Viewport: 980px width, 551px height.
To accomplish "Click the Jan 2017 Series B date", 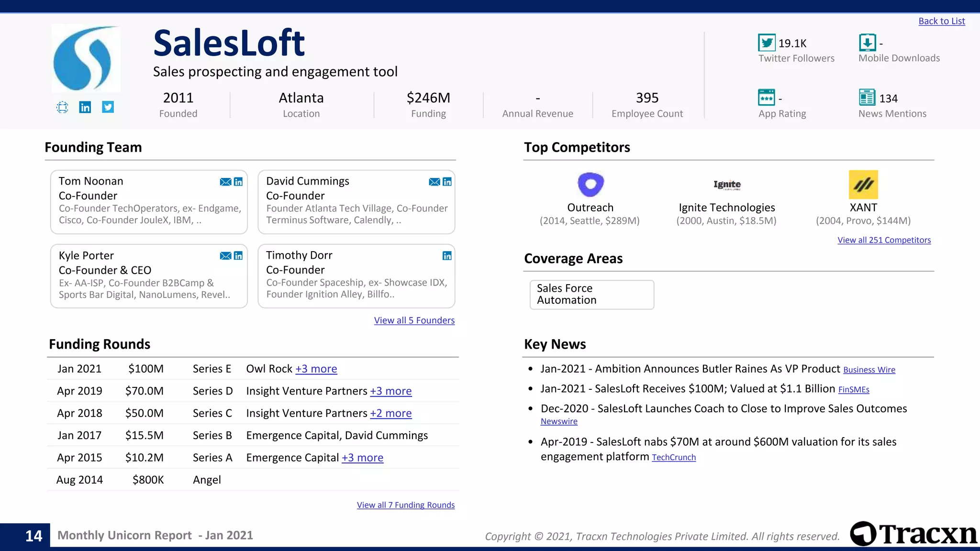I will tap(79, 435).
